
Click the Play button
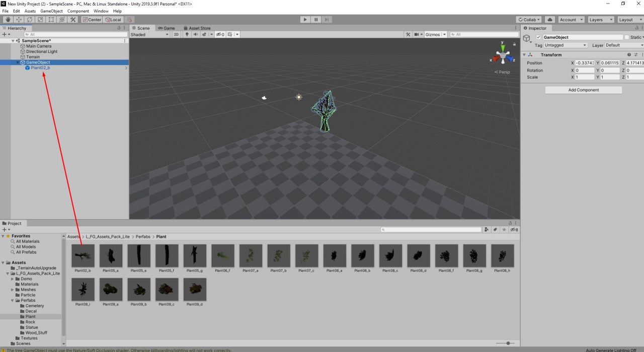click(x=305, y=20)
